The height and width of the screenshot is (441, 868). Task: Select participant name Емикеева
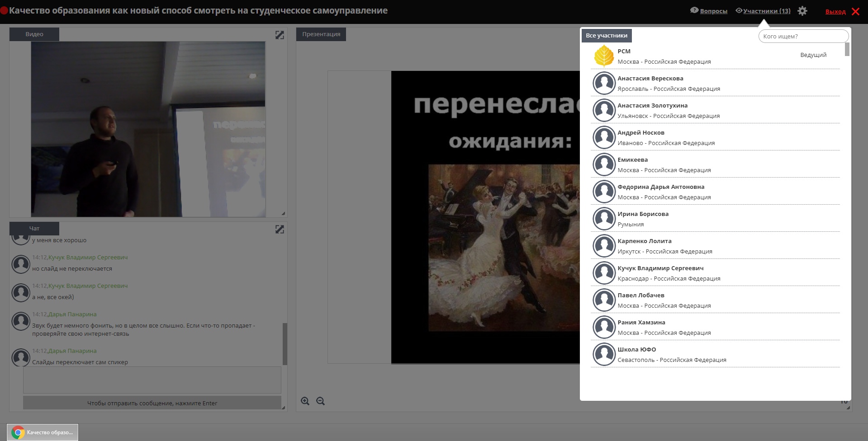click(x=632, y=160)
